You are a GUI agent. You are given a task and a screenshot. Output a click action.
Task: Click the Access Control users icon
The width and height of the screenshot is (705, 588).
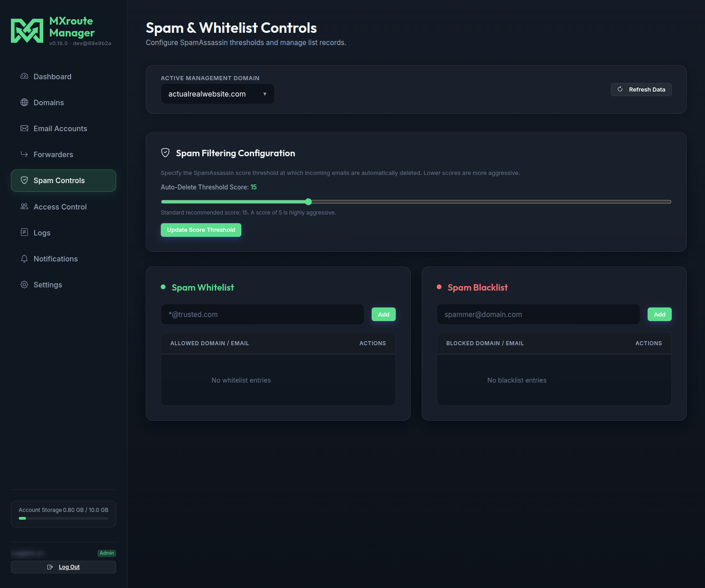[24, 207]
